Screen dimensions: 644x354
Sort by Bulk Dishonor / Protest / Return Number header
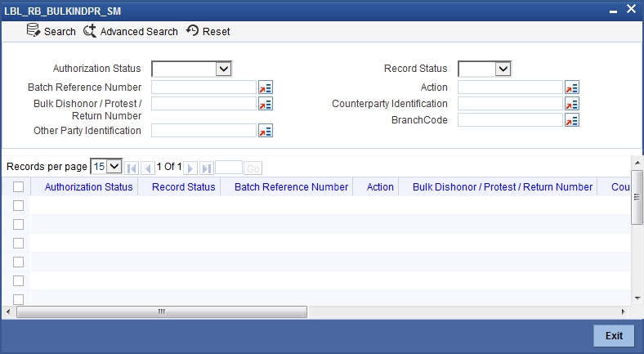503,187
